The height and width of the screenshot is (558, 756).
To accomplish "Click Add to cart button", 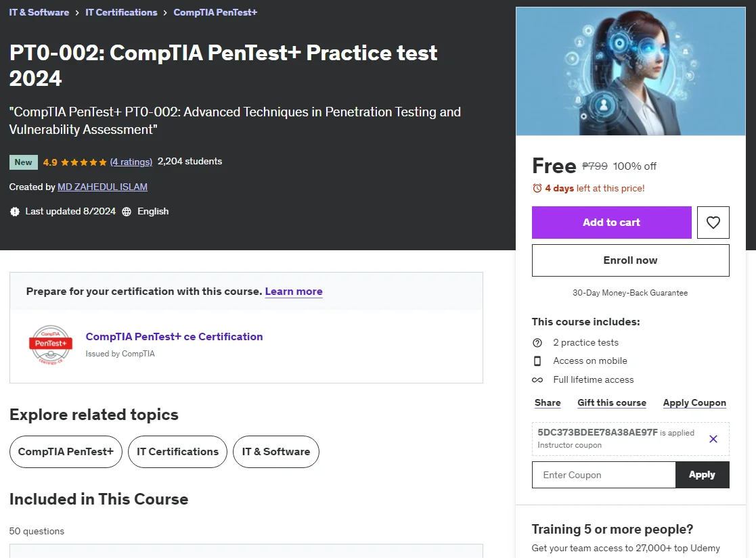I will tap(611, 222).
